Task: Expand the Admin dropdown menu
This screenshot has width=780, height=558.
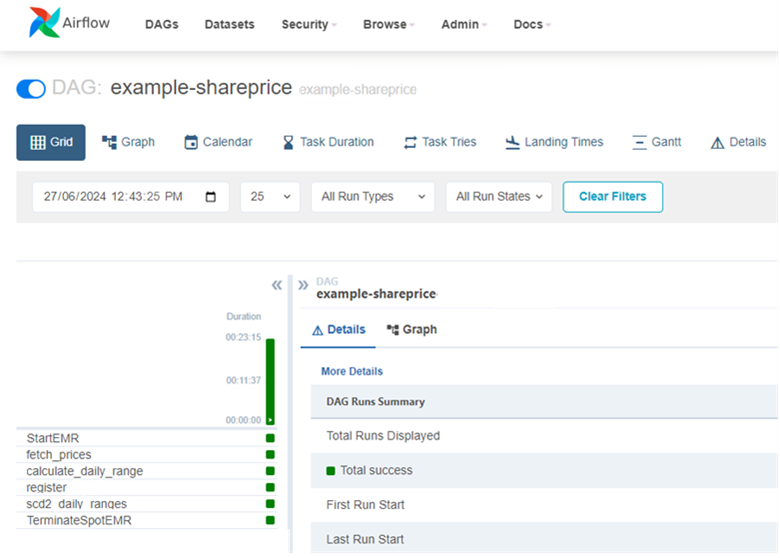Action: click(464, 24)
